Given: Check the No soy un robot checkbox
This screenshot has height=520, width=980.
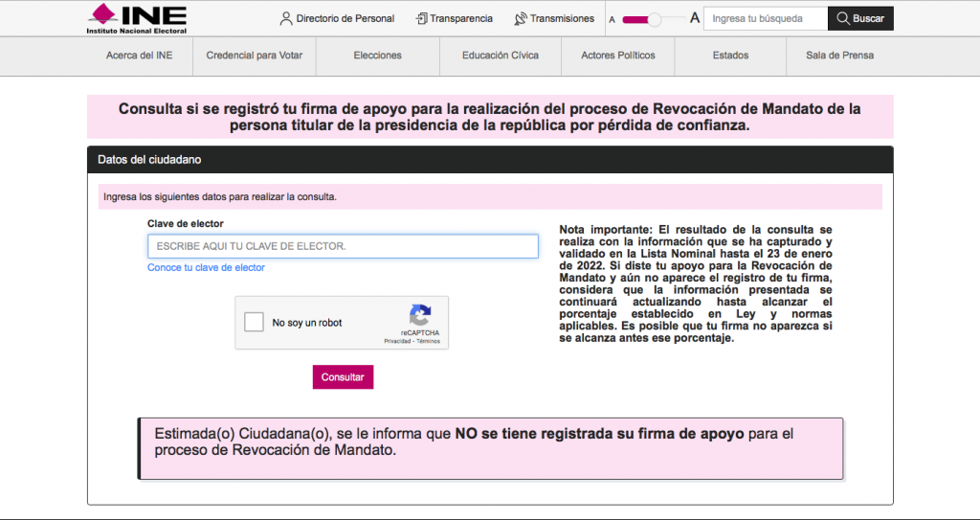Looking at the screenshot, I should pos(254,323).
